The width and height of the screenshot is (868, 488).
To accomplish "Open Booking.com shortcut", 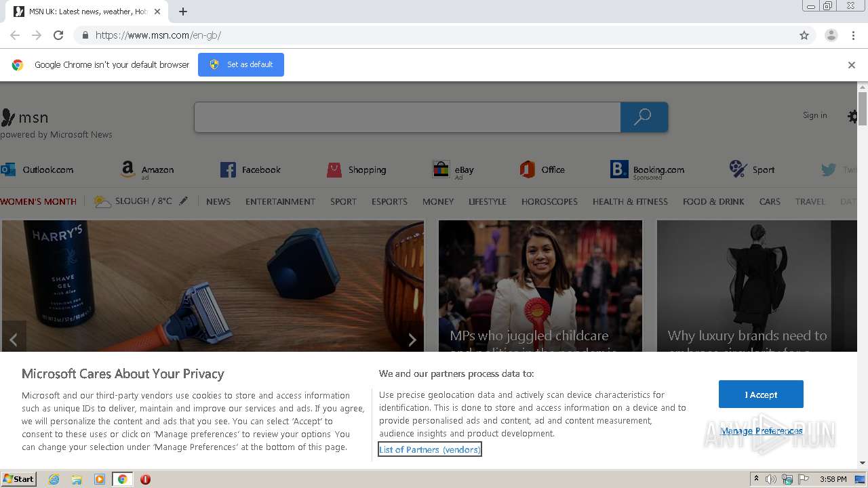I will coord(647,169).
